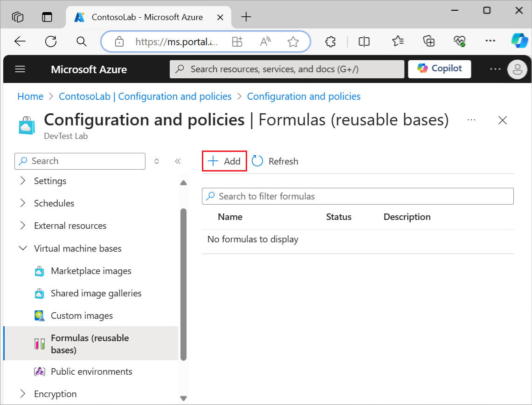
Task: Go to Home breadcrumb link
Action: (x=30, y=96)
